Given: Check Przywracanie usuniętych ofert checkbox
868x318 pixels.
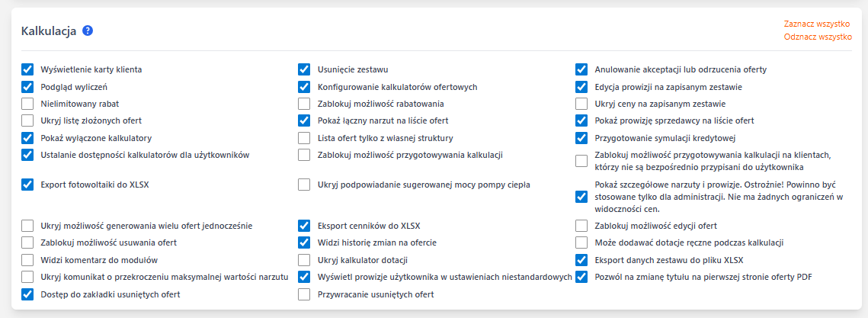Looking at the screenshot, I should click(x=304, y=294).
